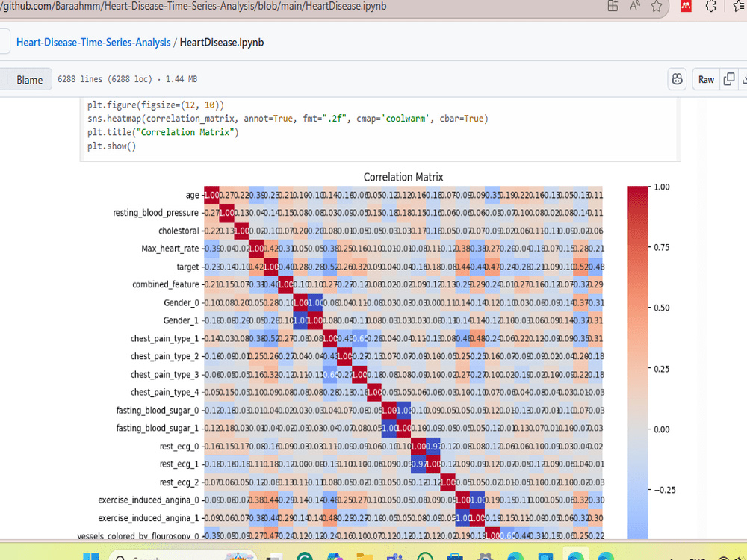
Task: Click the 0.25 tick on color bar
Action: [662, 369]
